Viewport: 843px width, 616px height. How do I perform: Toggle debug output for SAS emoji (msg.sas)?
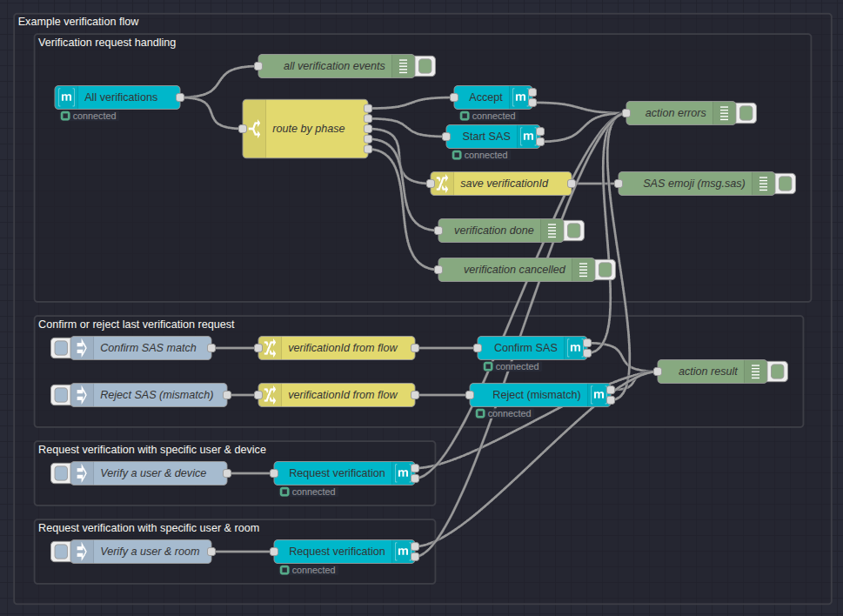click(x=786, y=184)
